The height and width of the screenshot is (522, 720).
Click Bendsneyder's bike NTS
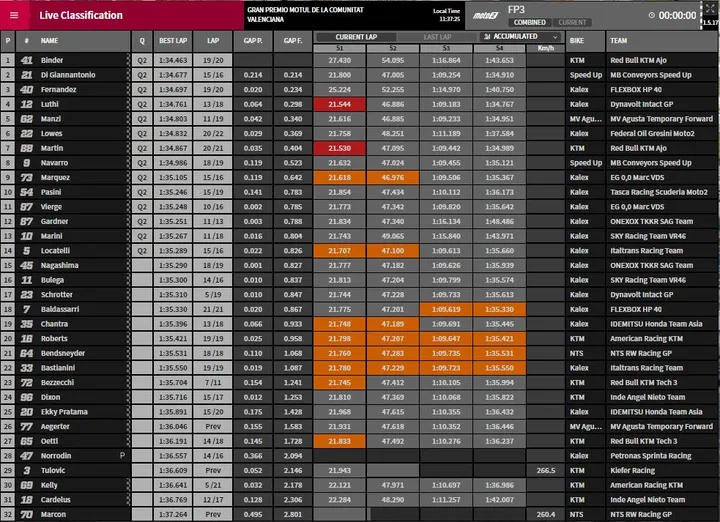point(576,354)
